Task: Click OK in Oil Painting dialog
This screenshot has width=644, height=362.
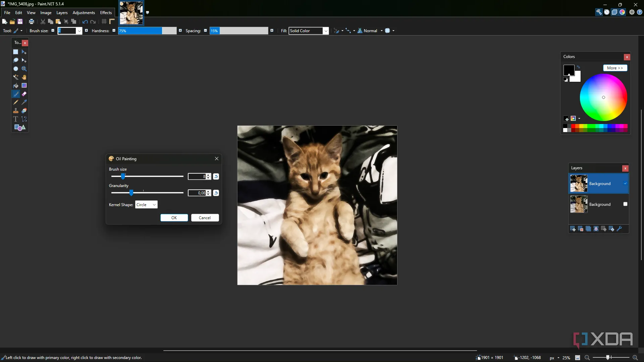Action: pos(174,218)
